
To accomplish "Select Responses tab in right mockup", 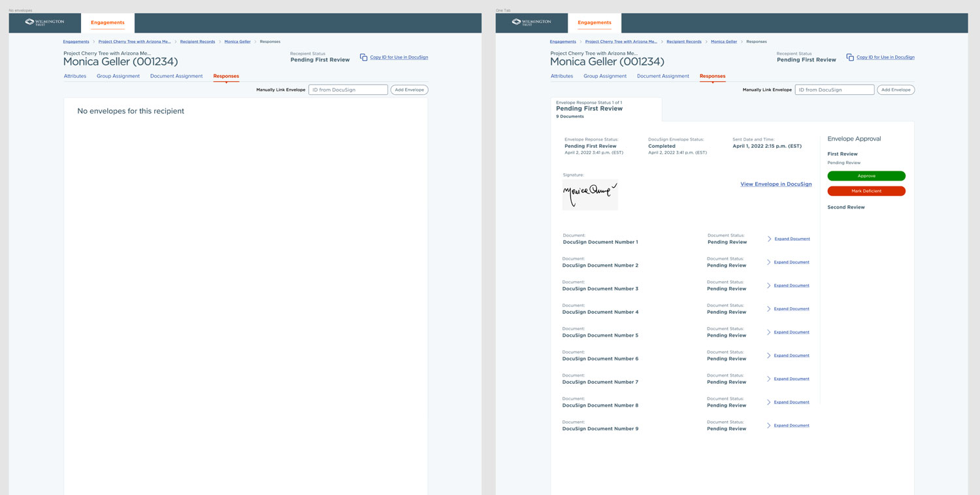I will pyautogui.click(x=713, y=76).
